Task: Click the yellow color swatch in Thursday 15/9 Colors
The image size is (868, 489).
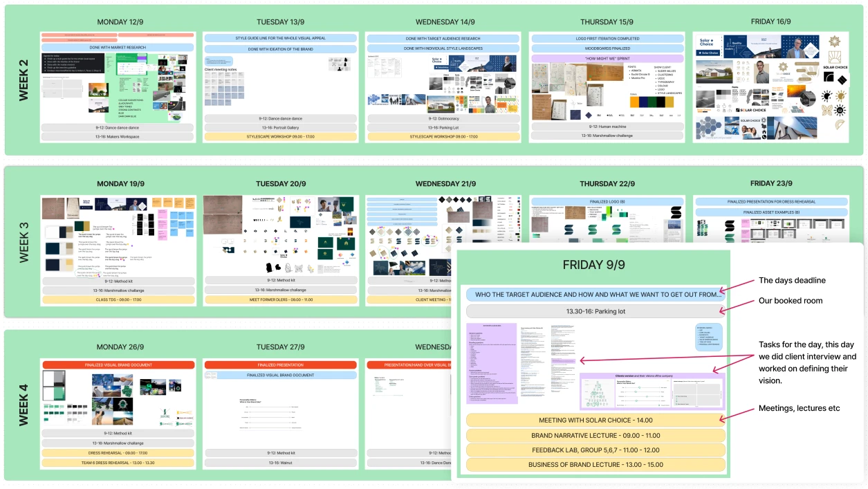Action: tap(670, 102)
